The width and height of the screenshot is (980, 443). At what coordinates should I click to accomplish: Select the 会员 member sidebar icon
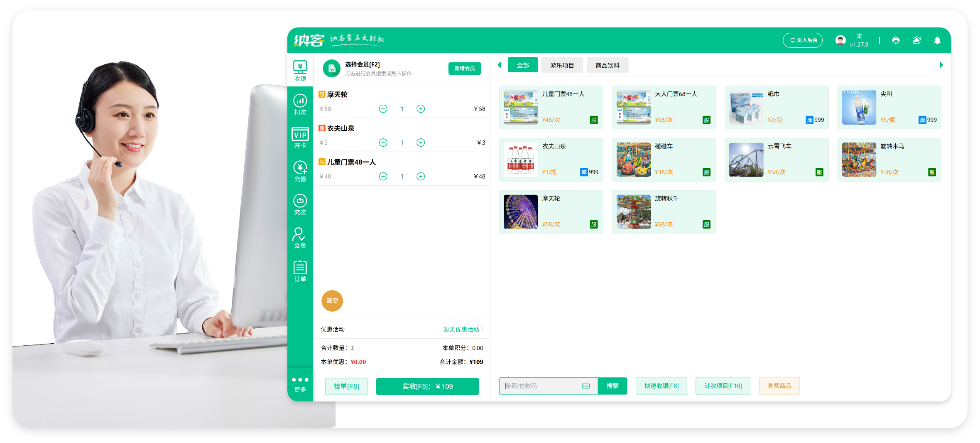(300, 238)
